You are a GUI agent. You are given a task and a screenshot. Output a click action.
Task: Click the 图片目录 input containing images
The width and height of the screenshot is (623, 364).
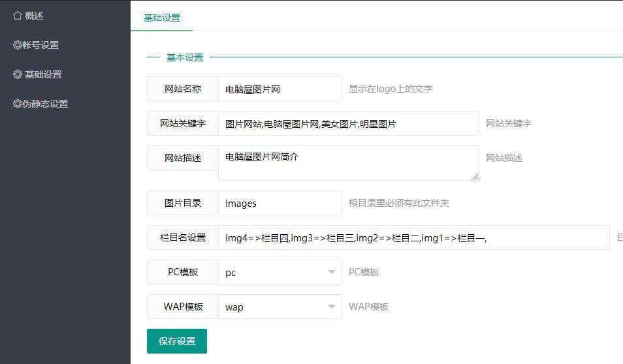pyautogui.click(x=280, y=203)
